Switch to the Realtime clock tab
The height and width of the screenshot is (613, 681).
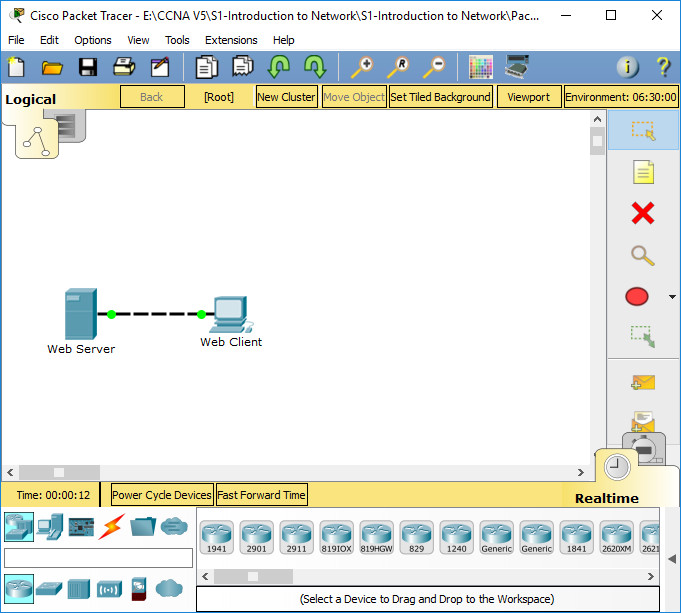click(x=617, y=467)
